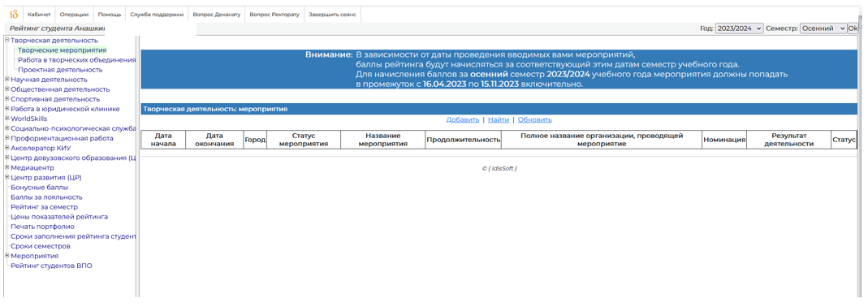Expand the Мероприятия tree node
Viewport: 868px width, 307px height.
[x=6, y=256]
